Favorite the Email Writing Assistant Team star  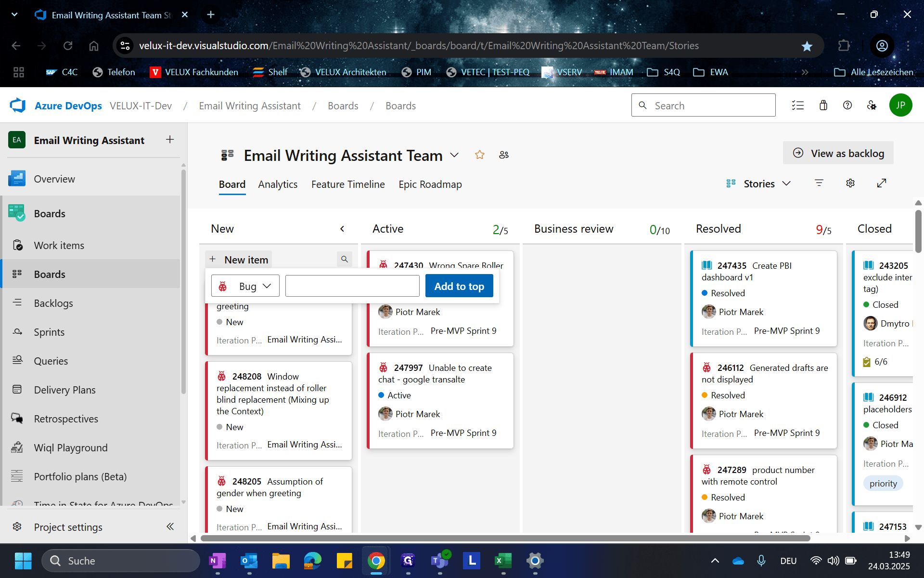pyautogui.click(x=479, y=155)
